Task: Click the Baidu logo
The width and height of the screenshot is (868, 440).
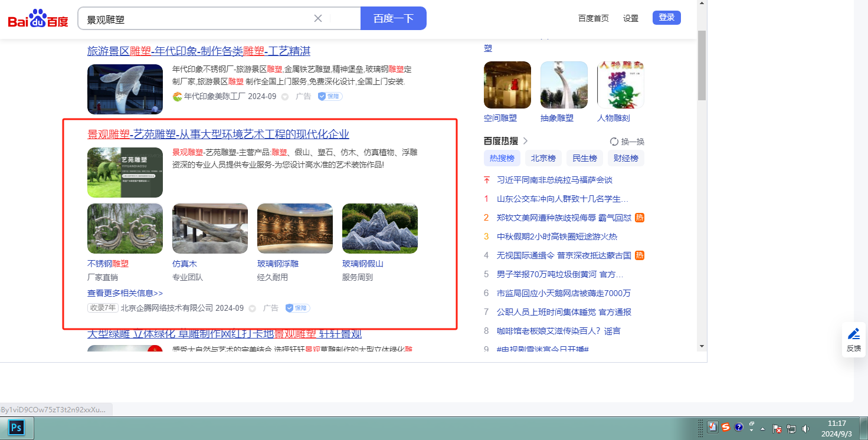Action: pyautogui.click(x=38, y=19)
